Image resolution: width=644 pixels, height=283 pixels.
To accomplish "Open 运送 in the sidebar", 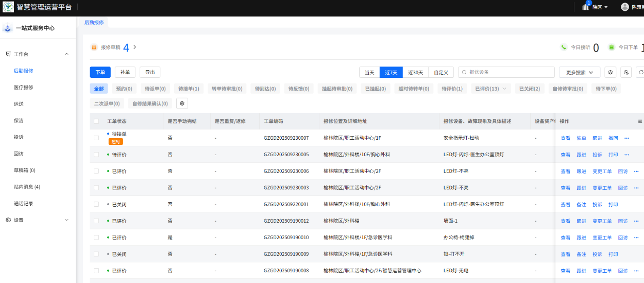I will pyautogui.click(x=19, y=104).
